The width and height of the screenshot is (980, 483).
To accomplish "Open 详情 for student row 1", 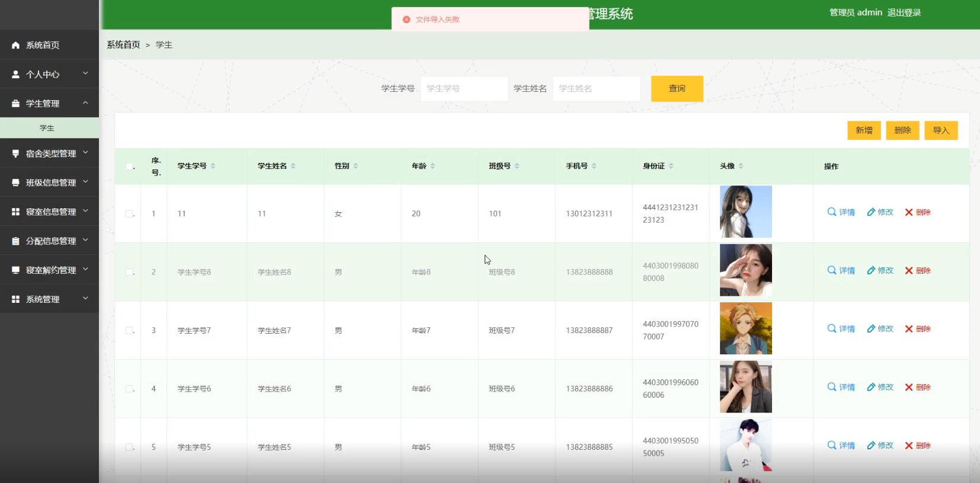I will (841, 212).
